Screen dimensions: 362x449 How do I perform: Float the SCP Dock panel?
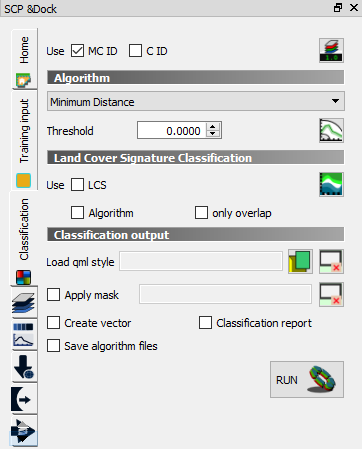(x=338, y=8)
